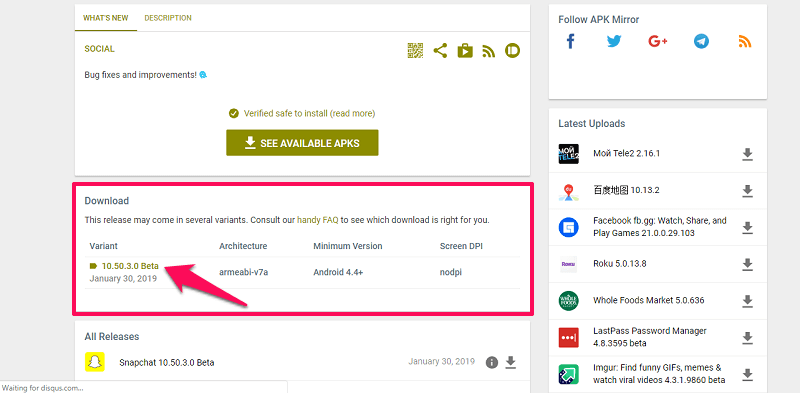Open Snapchat 10.50.3.0 Beta release entry

[166, 363]
